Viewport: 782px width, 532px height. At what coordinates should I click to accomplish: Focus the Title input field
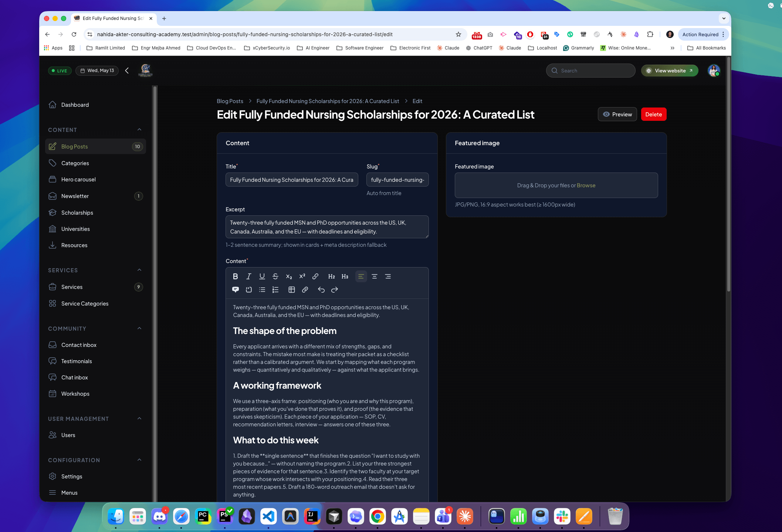tap(292, 180)
